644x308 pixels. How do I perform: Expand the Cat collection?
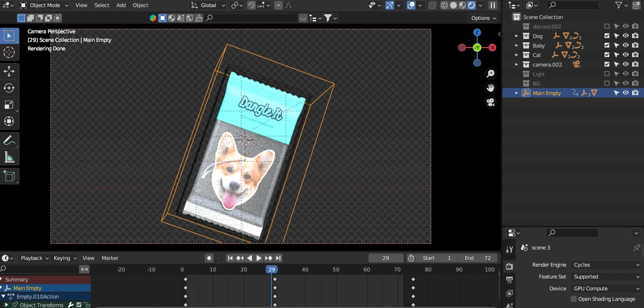517,55
